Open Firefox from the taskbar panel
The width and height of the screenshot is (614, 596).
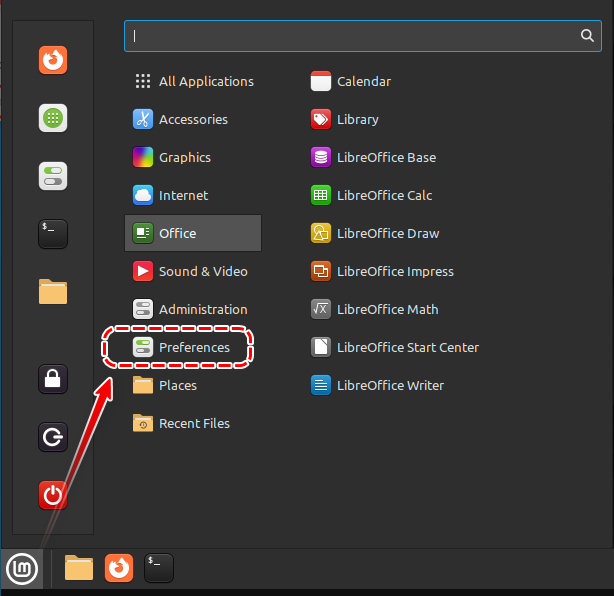[x=119, y=568]
